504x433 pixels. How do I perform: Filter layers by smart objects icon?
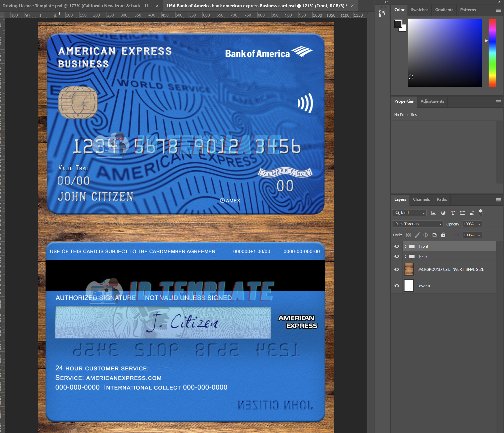(472, 213)
